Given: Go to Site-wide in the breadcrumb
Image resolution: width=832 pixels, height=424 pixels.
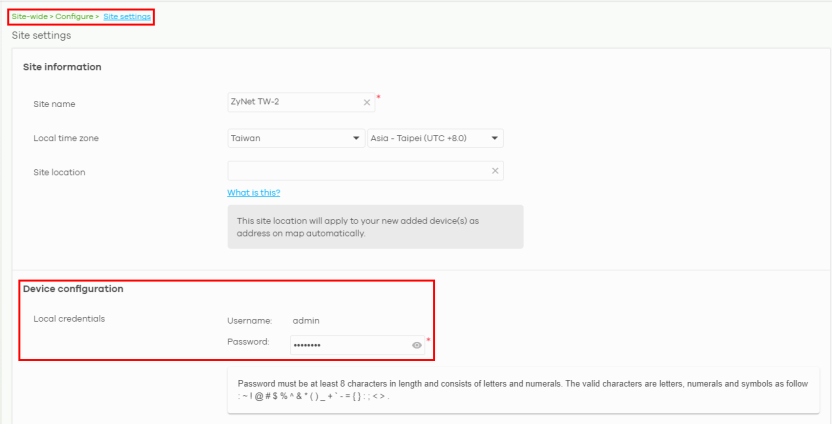Looking at the screenshot, I should coord(31,18).
